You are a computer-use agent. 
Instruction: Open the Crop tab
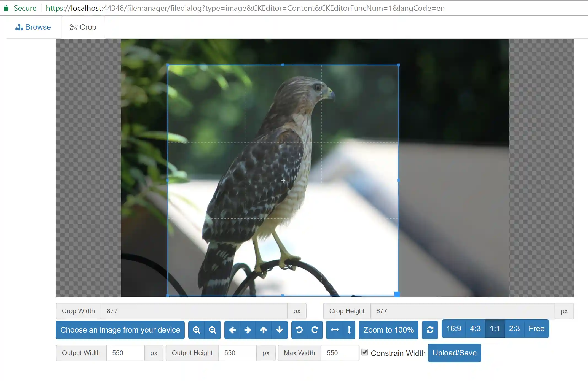pyautogui.click(x=83, y=27)
